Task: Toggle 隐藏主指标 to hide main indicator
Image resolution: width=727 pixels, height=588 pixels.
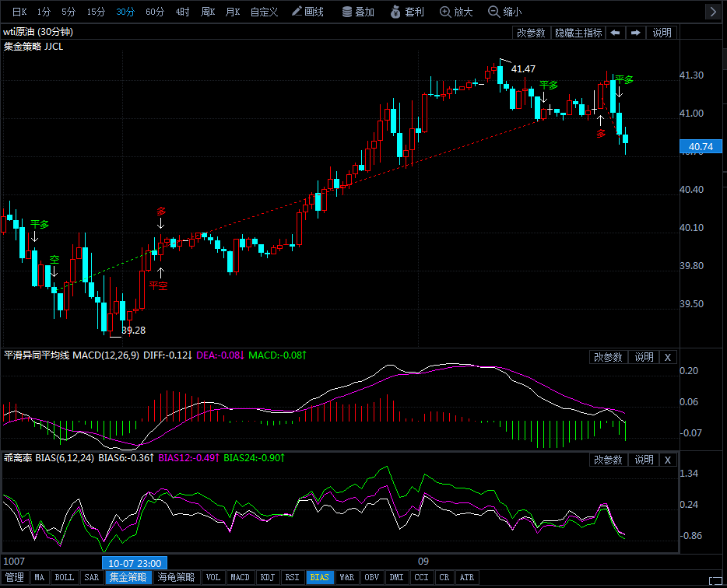Action: point(577,33)
